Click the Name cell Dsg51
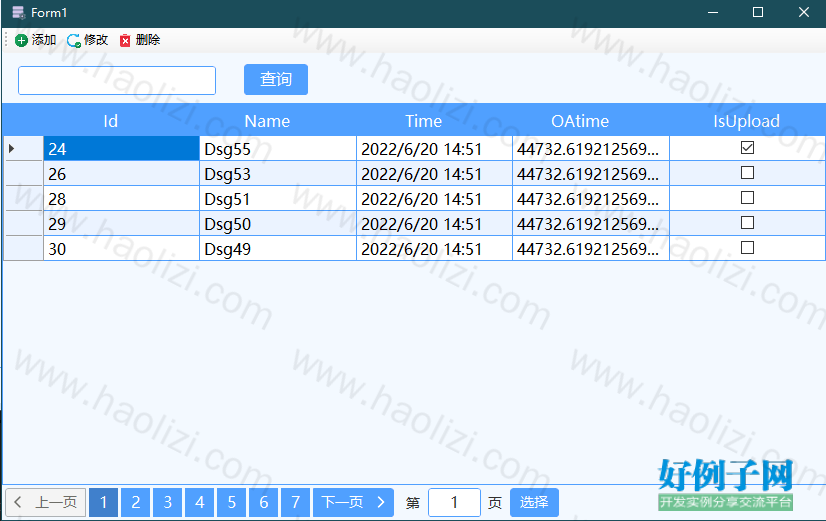This screenshot has width=826, height=521. (278, 199)
